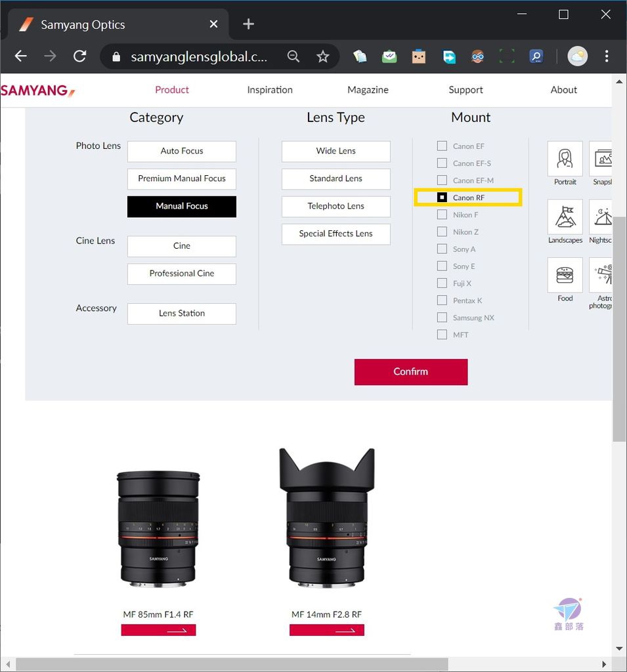The width and height of the screenshot is (627, 672).
Task: Open the Magazine menu
Action: (368, 90)
